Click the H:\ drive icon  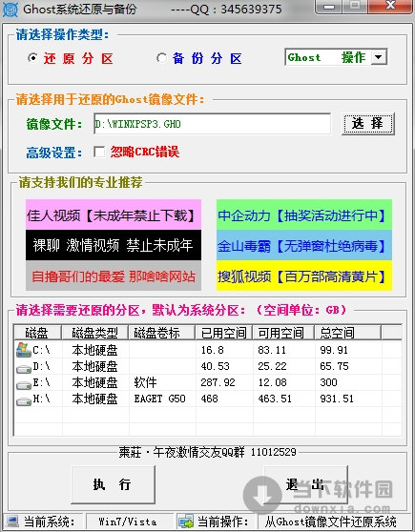pos(24,401)
